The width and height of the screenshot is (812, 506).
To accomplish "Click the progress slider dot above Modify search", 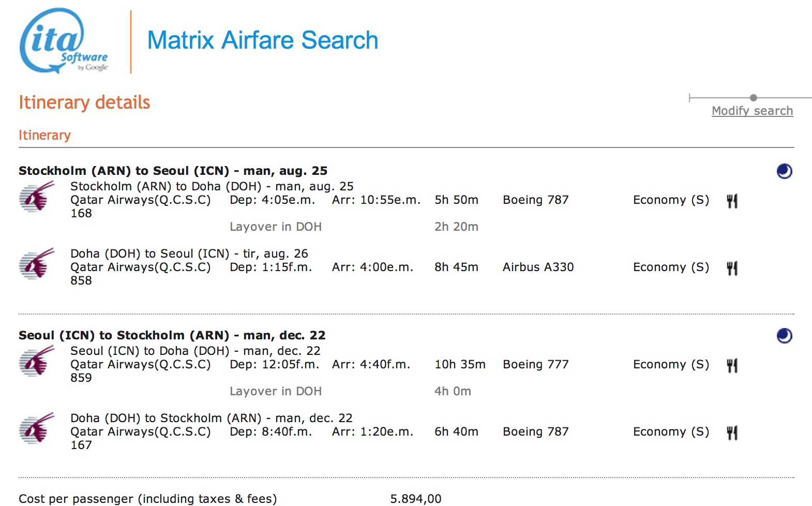I will point(753,98).
